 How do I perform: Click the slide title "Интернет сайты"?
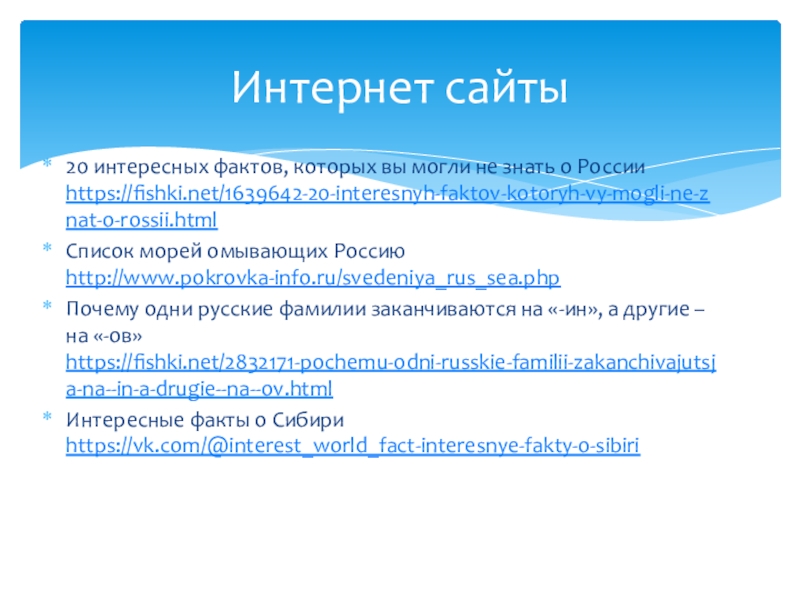[x=399, y=87]
